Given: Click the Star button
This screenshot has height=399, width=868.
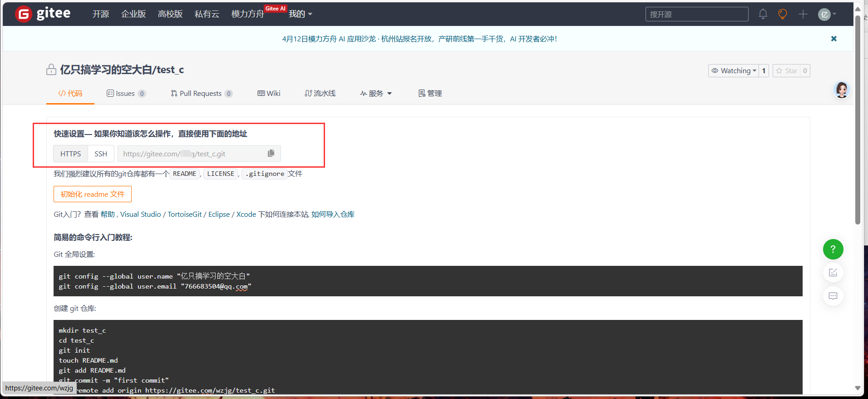Looking at the screenshot, I should (787, 70).
